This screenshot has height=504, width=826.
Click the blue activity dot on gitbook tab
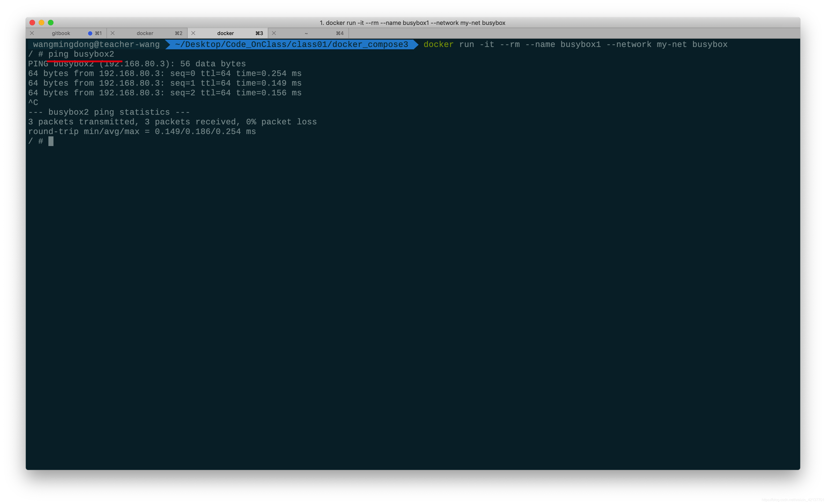coord(90,33)
